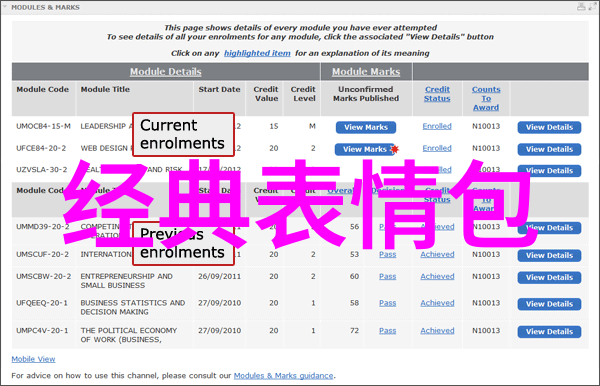This screenshot has height=386, width=600.
Task: Select module code UZVSLA-30-2
Action: (42, 169)
